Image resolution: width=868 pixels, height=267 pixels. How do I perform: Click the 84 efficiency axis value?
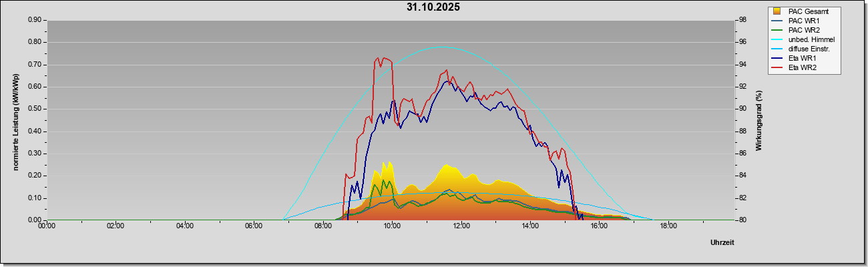click(742, 176)
